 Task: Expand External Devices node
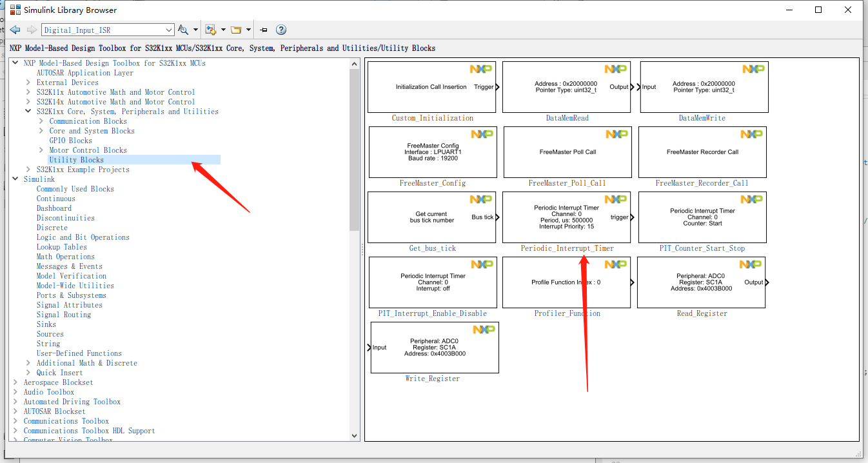pos(28,83)
